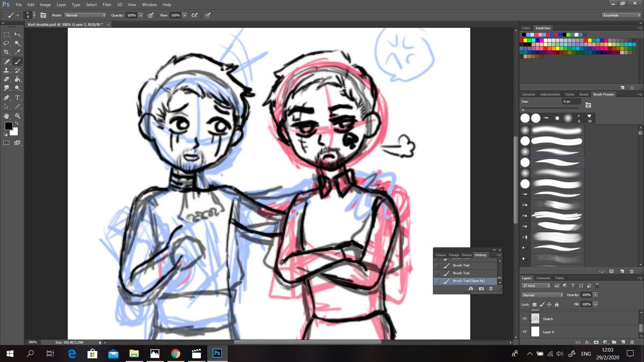Open Google Chrome from the taskbar
Viewport: 644px width, 362px height.
tap(175, 354)
